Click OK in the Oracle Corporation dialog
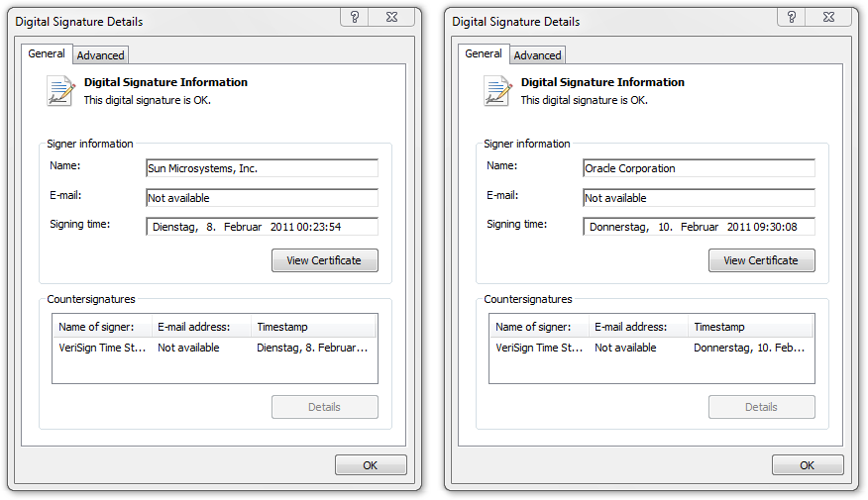Screen dimensions: 868x500 pos(808,465)
